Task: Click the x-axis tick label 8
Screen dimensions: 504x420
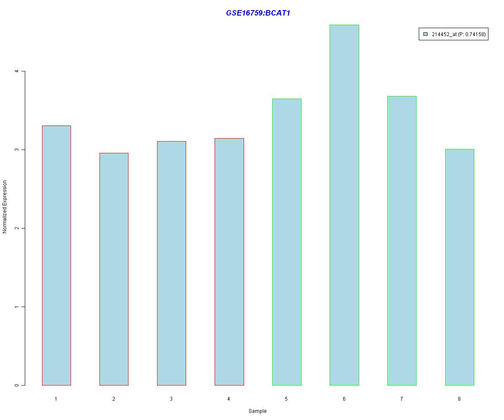Action: [x=459, y=399]
